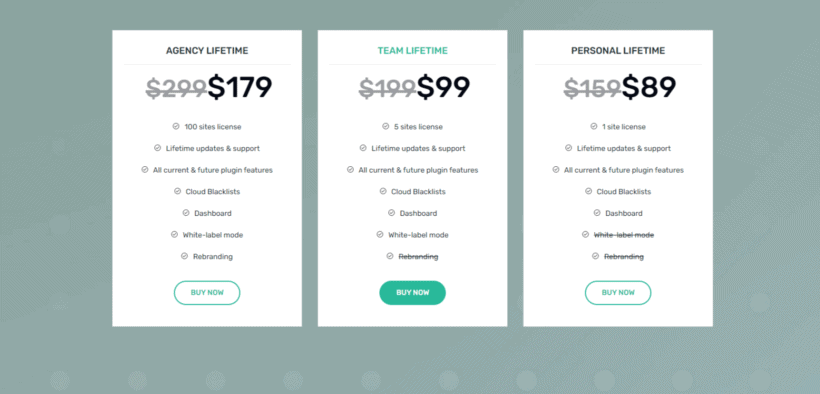Click the $179 agency price
This screenshot has width=820, height=394.
tap(240, 87)
